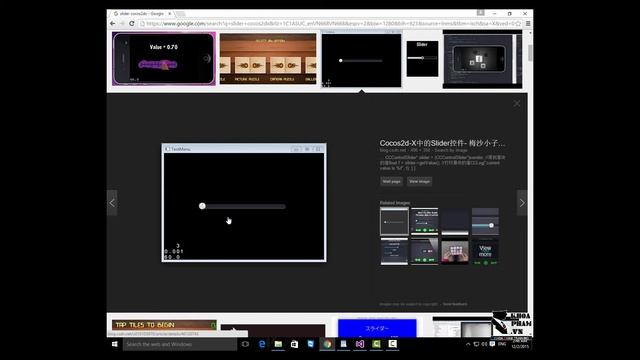Show the previous image with left arrow
This screenshot has width=640, height=360.
pyautogui.click(x=112, y=202)
